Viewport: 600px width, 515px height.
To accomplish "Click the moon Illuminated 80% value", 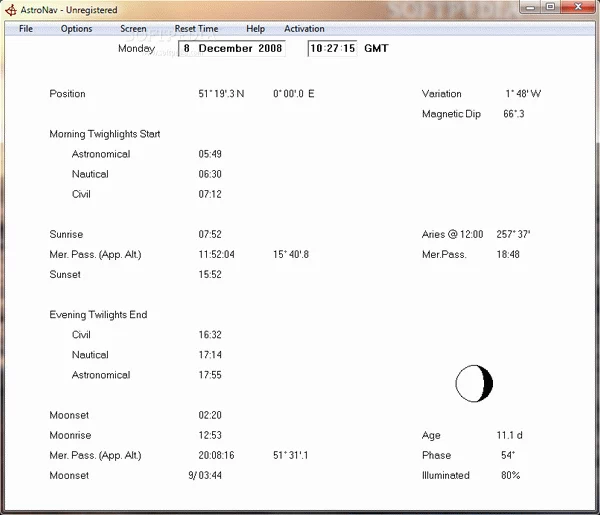I will tap(510, 475).
